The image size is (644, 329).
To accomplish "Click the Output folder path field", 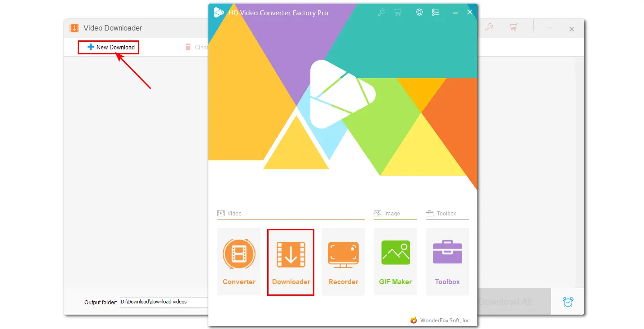I will tap(164, 302).
